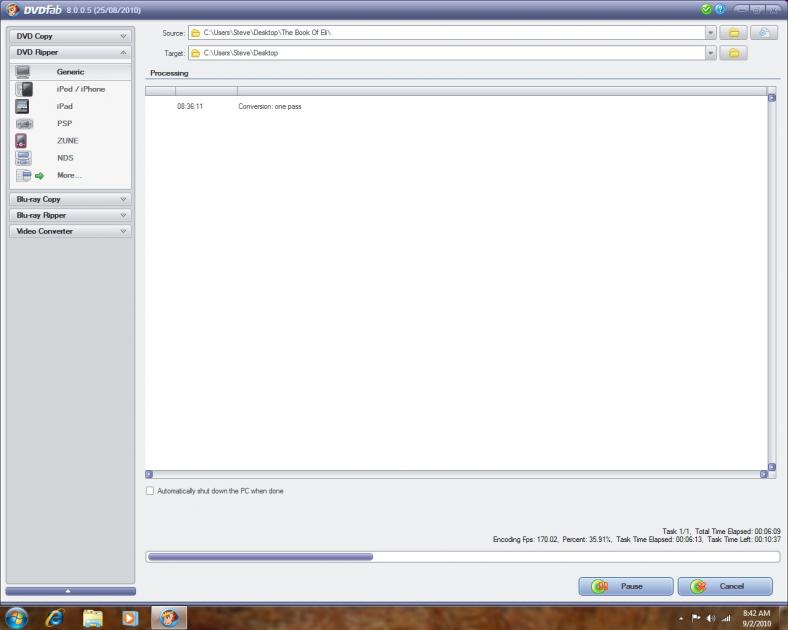Image resolution: width=788 pixels, height=630 pixels.
Task: Click the Source path field
Action: [446, 33]
